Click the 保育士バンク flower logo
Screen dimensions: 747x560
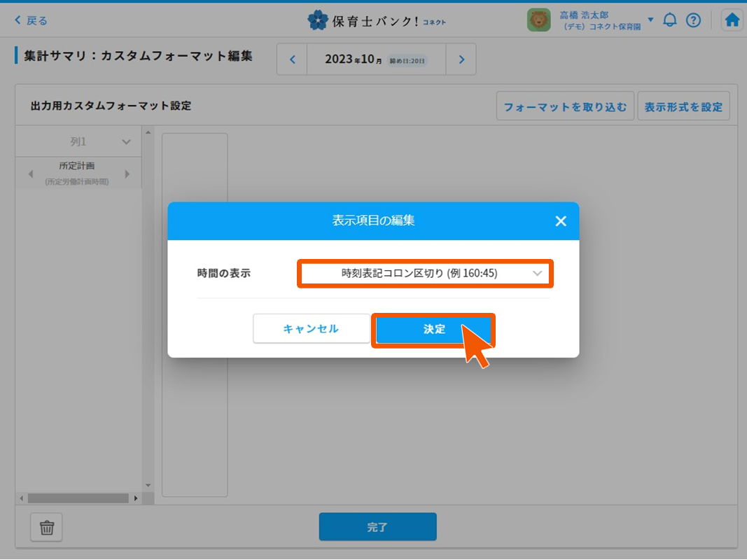tap(318, 20)
